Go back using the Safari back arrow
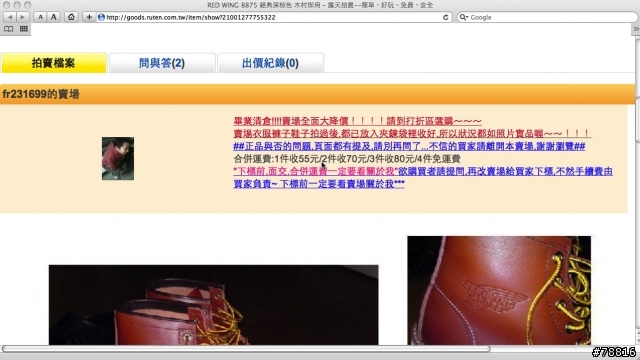Image resolution: width=640 pixels, height=360 pixels. coord(10,17)
